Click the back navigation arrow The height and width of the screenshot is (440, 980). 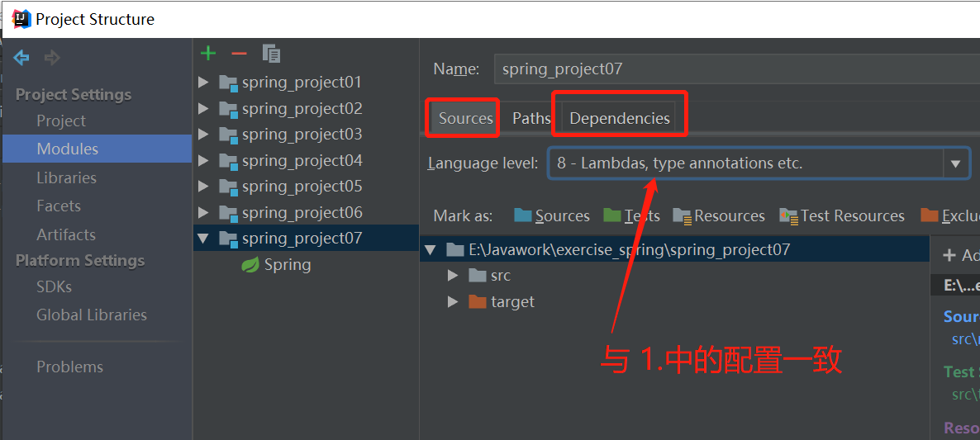click(x=21, y=58)
